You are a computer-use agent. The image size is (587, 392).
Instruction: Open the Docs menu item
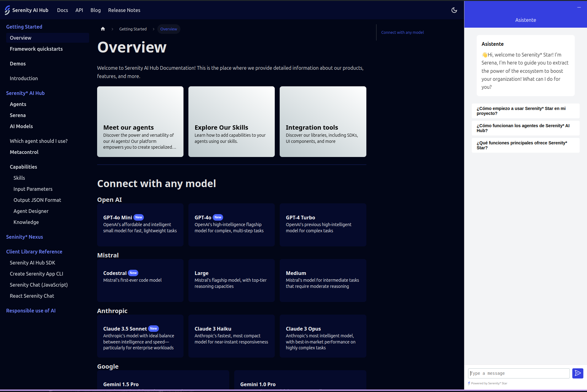click(62, 10)
